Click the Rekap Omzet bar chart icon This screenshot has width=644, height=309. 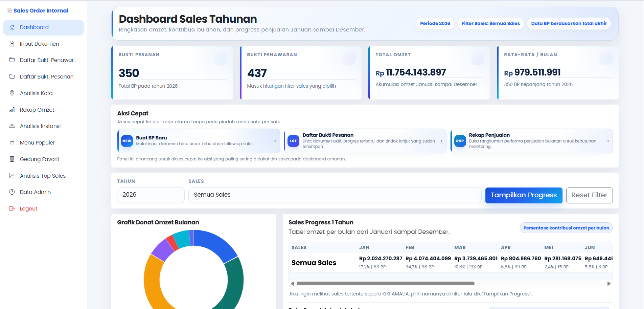[x=12, y=110]
